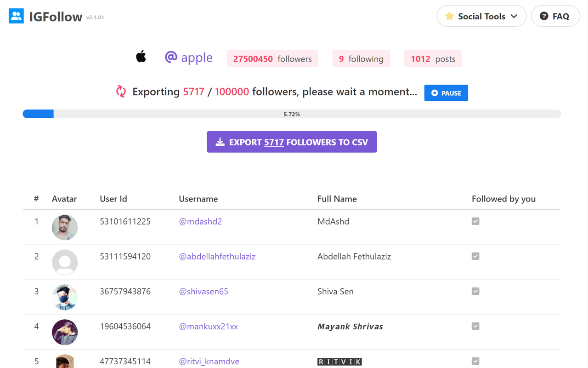This screenshot has height=368, width=588.
Task: Click EXPORT 5717 FOLLOWERS TO CSV
Action: [292, 142]
